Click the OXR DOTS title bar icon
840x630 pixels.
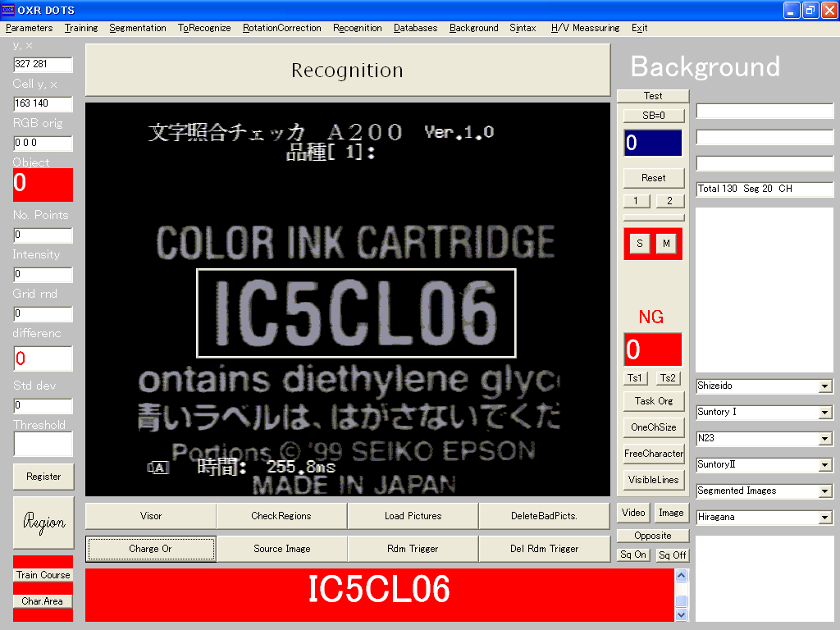click(8, 10)
